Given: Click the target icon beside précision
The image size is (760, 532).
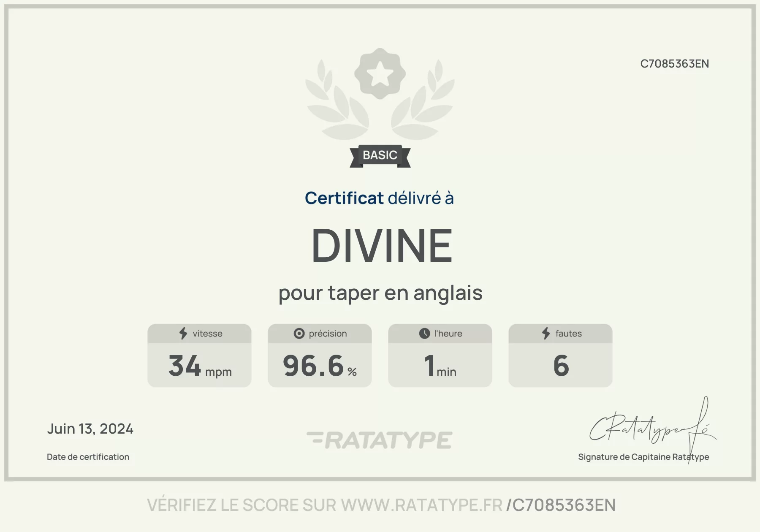Looking at the screenshot, I should pos(299,334).
